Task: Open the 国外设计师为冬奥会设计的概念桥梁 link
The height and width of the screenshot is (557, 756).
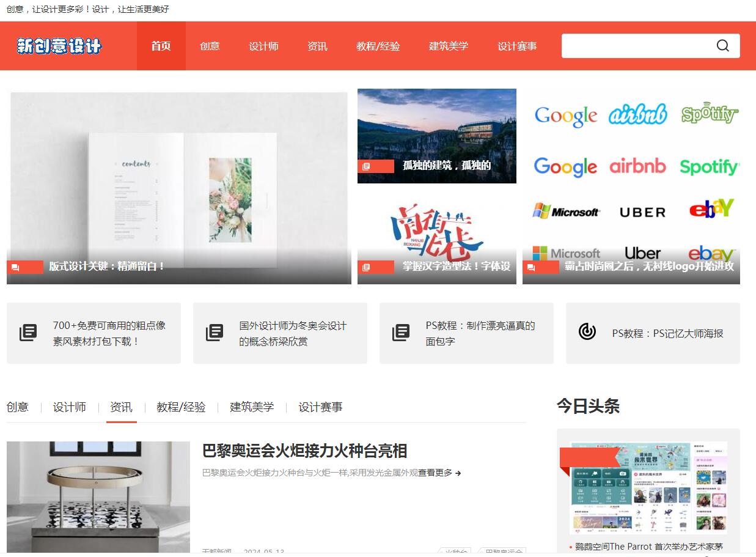Action: [293, 333]
